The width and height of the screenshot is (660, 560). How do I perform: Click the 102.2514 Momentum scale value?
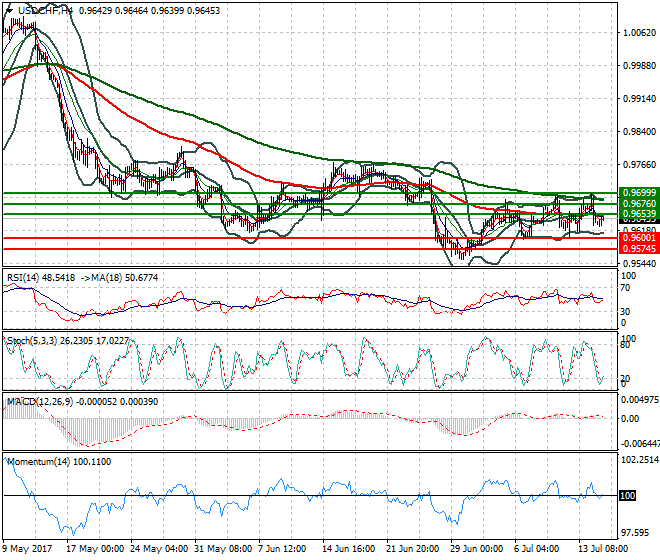pyautogui.click(x=640, y=460)
